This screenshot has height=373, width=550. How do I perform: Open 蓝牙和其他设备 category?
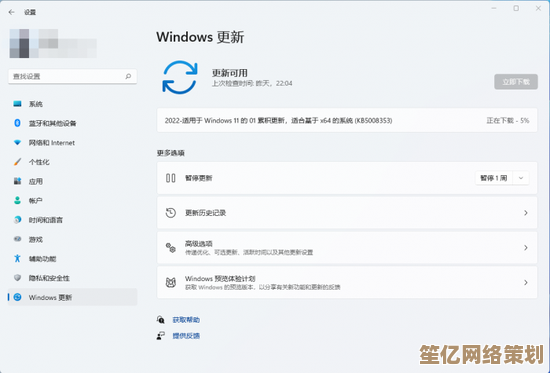[x=72, y=123]
